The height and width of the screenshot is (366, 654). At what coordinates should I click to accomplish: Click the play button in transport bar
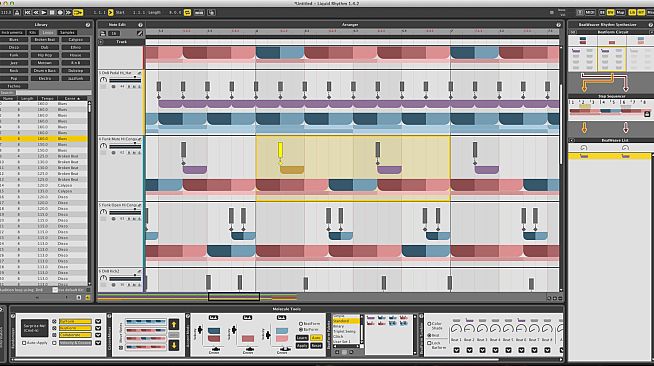coord(44,13)
